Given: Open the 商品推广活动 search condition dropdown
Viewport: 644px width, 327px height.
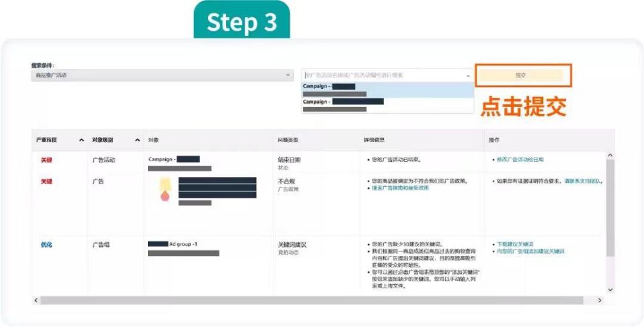Looking at the screenshot, I should [163, 75].
